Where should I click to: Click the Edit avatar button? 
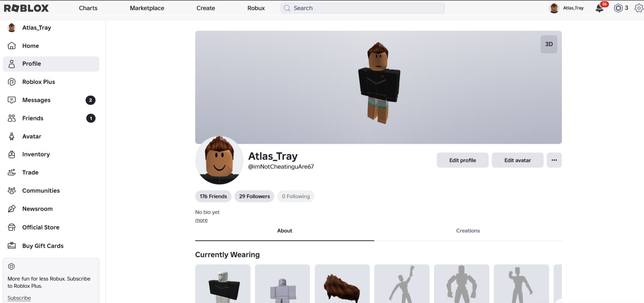518,160
